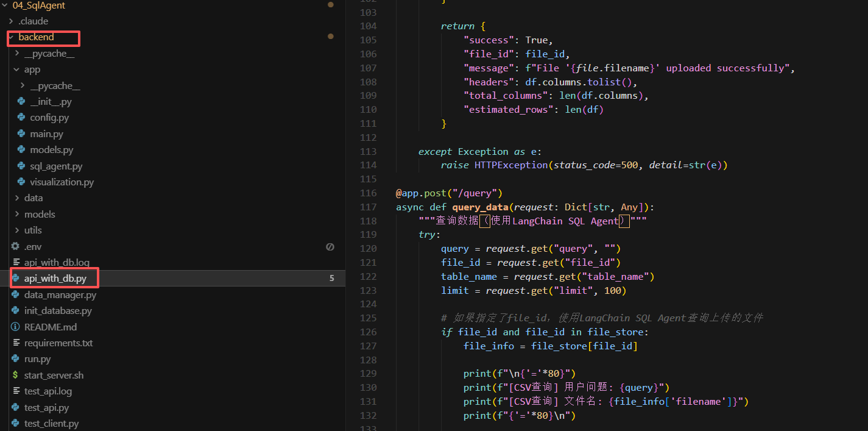Click the log file icon beside test_api.log
The image size is (868, 431).
[x=16, y=391]
